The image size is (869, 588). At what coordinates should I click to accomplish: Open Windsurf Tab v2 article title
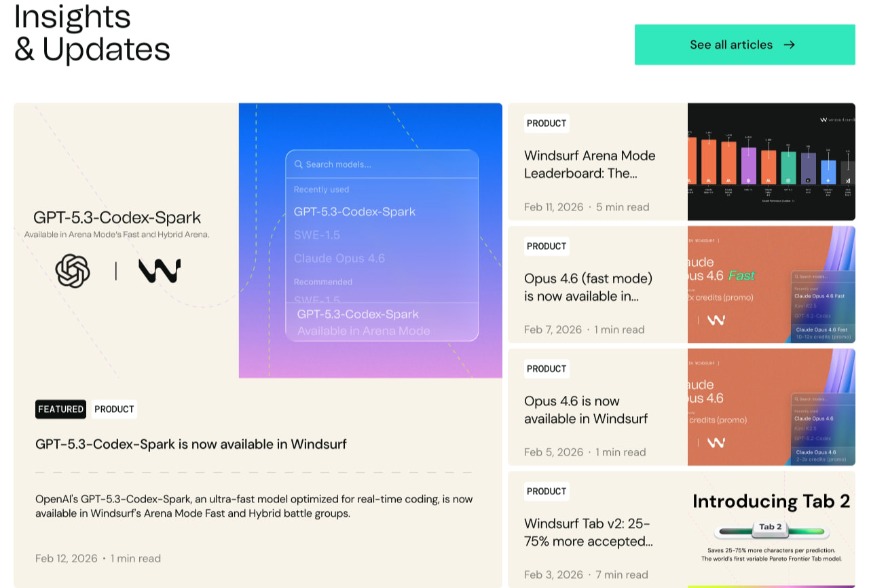coord(589,532)
